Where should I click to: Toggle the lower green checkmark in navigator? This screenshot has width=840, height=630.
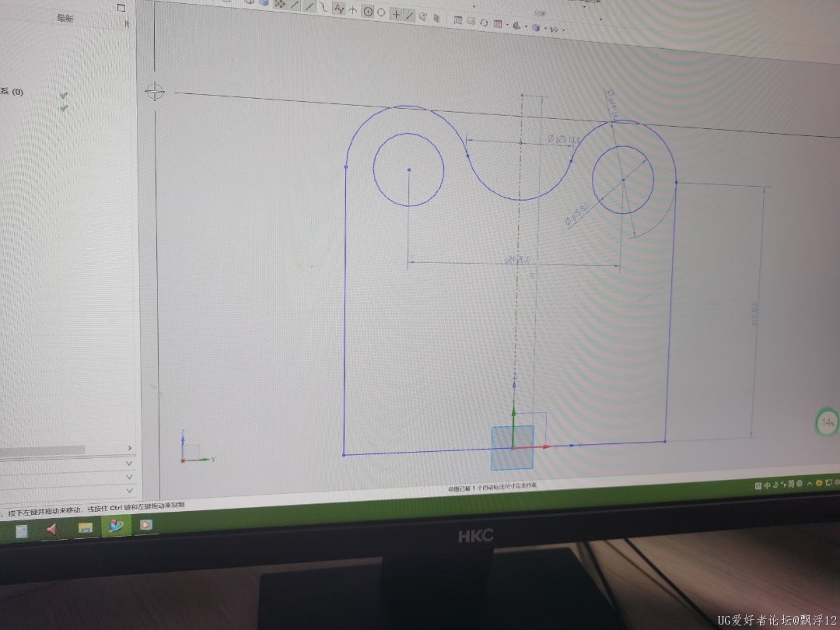[x=64, y=108]
